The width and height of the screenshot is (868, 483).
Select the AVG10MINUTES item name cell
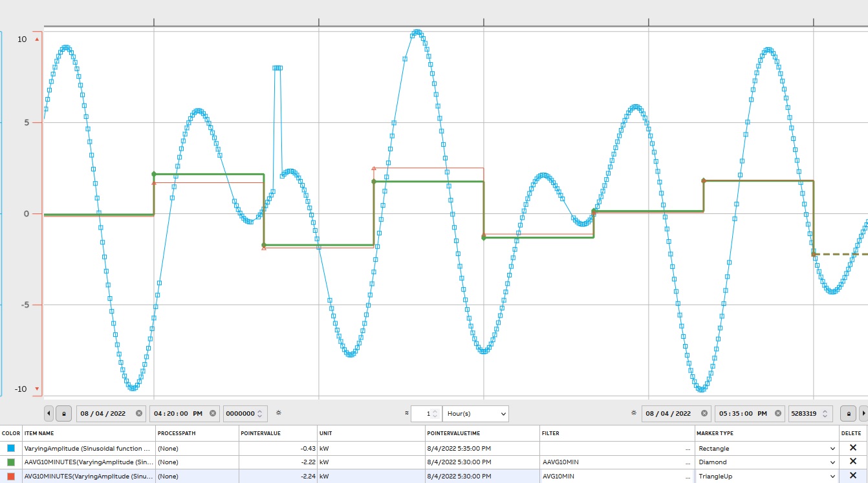89,477
